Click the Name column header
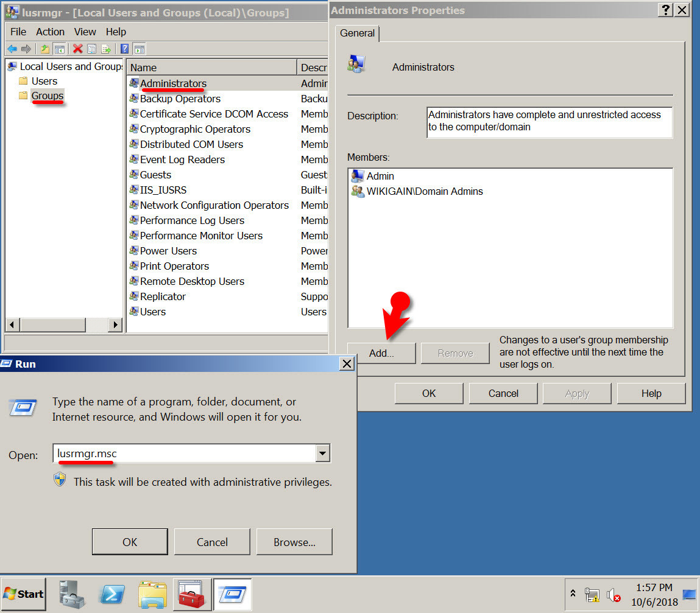Screen dimensions: 700x613 212,68
